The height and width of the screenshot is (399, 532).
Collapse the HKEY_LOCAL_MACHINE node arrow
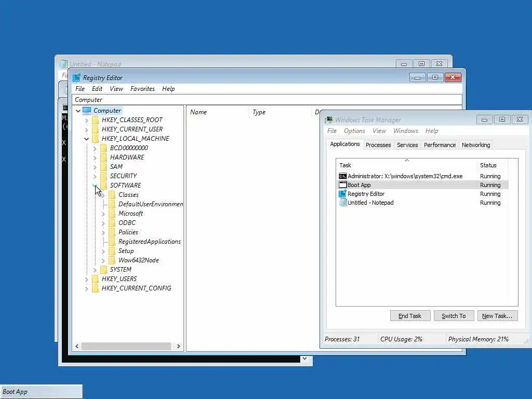(x=87, y=139)
